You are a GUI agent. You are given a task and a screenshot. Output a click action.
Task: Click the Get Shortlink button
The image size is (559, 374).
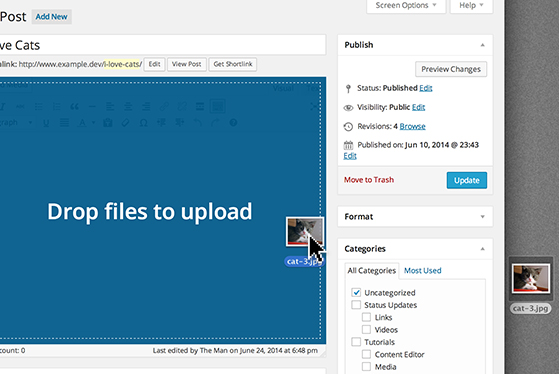tap(233, 64)
